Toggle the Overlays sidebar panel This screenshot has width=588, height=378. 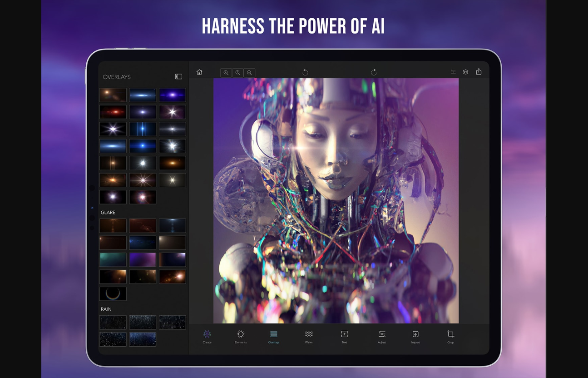[x=178, y=77]
